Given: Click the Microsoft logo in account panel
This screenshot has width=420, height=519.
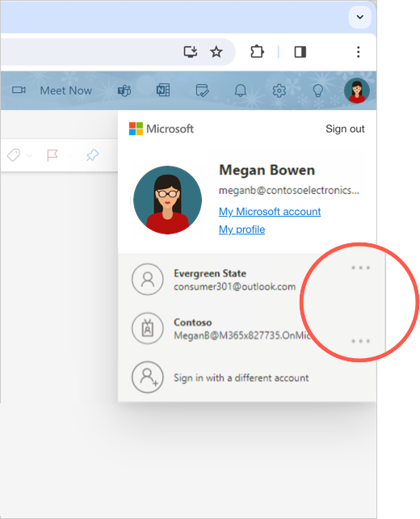Looking at the screenshot, I should point(161,129).
